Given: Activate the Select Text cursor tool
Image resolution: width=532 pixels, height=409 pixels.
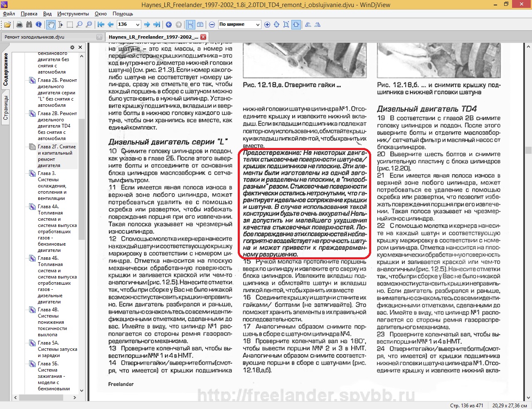Looking at the screenshot, I should pos(60,25).
